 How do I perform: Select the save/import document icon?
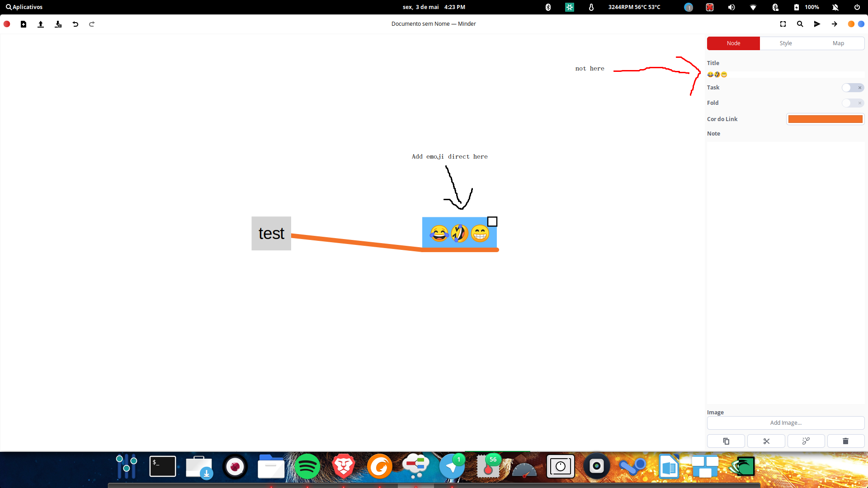[x=57, y=24]
